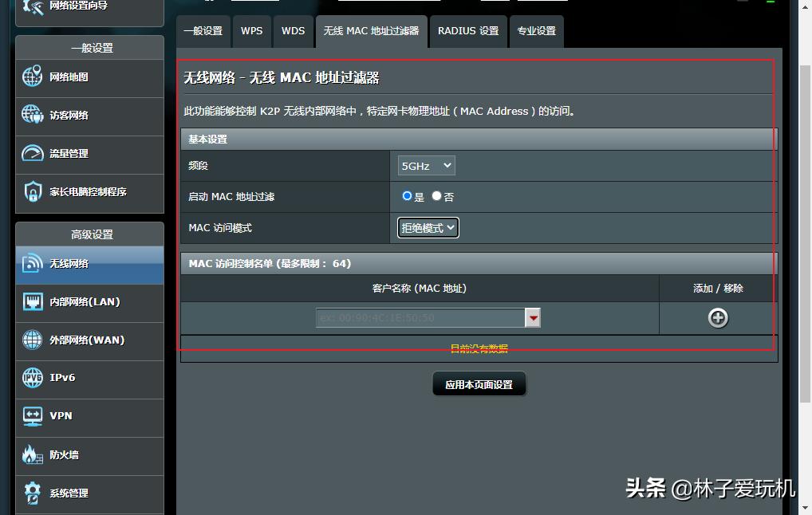Viewport: 812px width, 515px height.
Task: Click the 外部网络(WAN) icon
Action: click(x=33, y=340)
